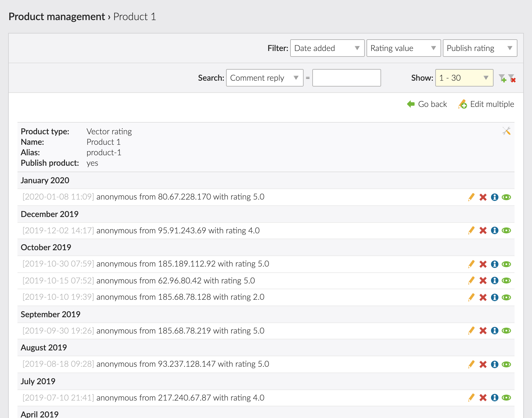Toggle visibility of rating from 62.96.80.42
The image size is (532, 418).
click(506, 281)
